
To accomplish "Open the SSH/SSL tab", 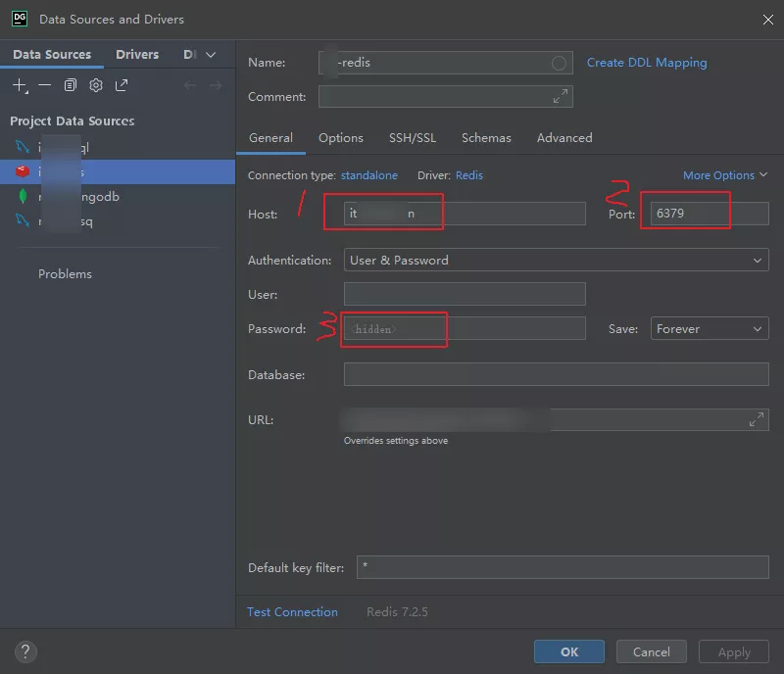I will pyautogui.click(x=413, y=138).
